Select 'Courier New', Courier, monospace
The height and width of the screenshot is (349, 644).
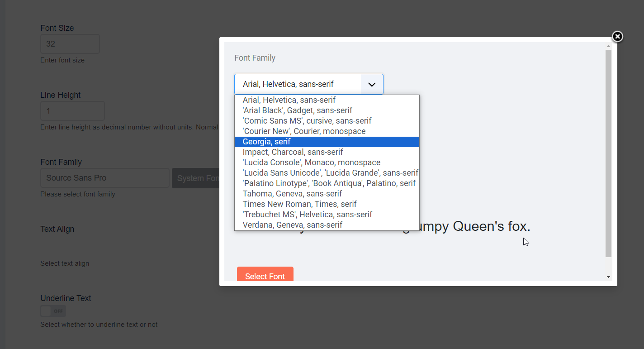click(x=327, y=131)
